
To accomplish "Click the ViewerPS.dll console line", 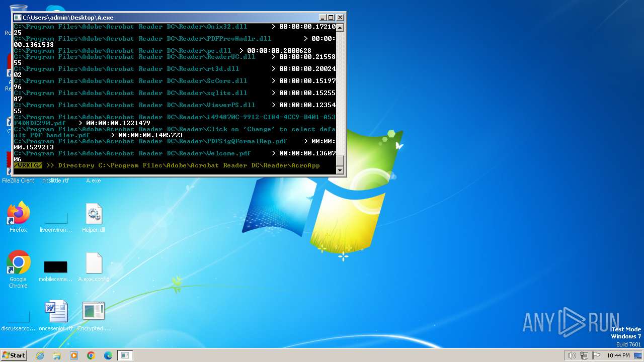I will coord(175,105).
